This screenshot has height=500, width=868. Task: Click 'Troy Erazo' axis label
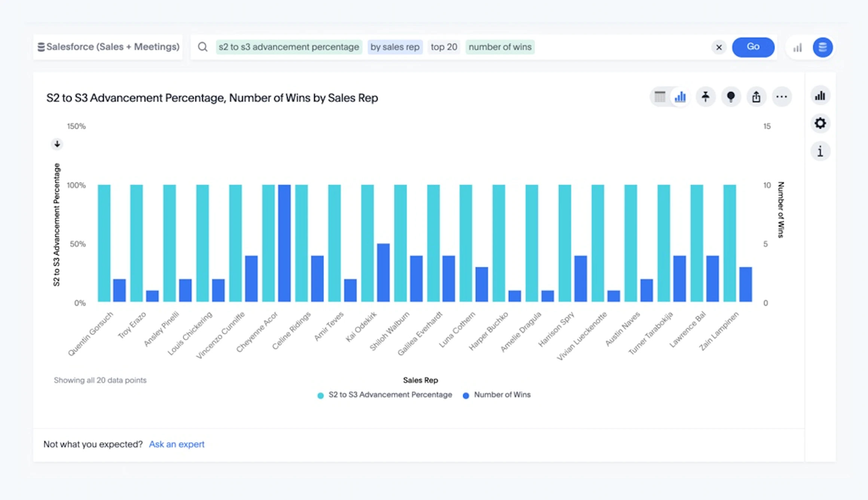[x=132, y=325]
